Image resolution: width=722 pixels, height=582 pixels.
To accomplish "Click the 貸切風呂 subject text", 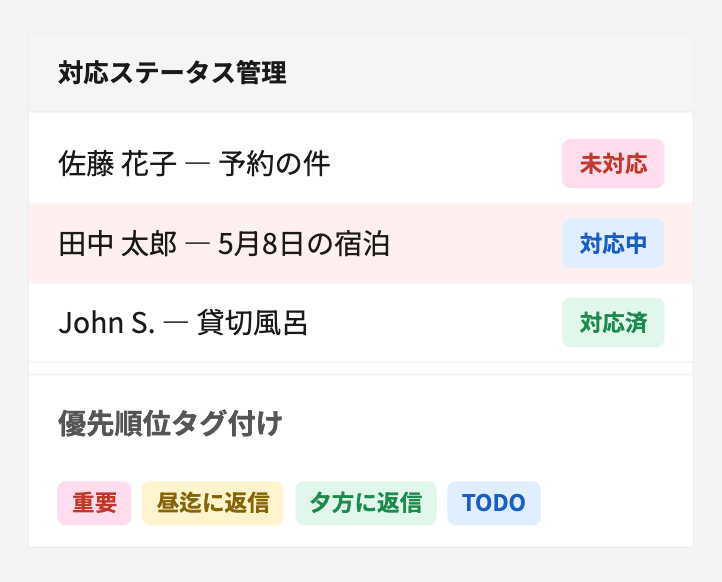I will point(252,323).
